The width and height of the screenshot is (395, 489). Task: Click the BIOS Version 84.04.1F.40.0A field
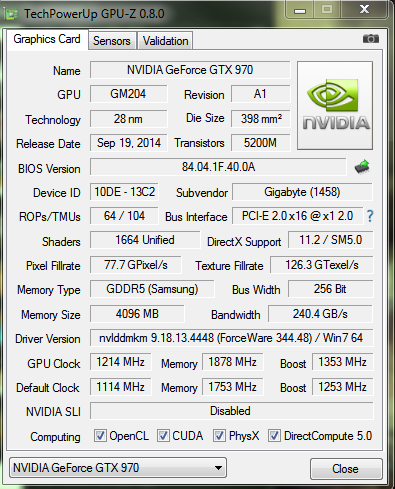pos(218,167)
